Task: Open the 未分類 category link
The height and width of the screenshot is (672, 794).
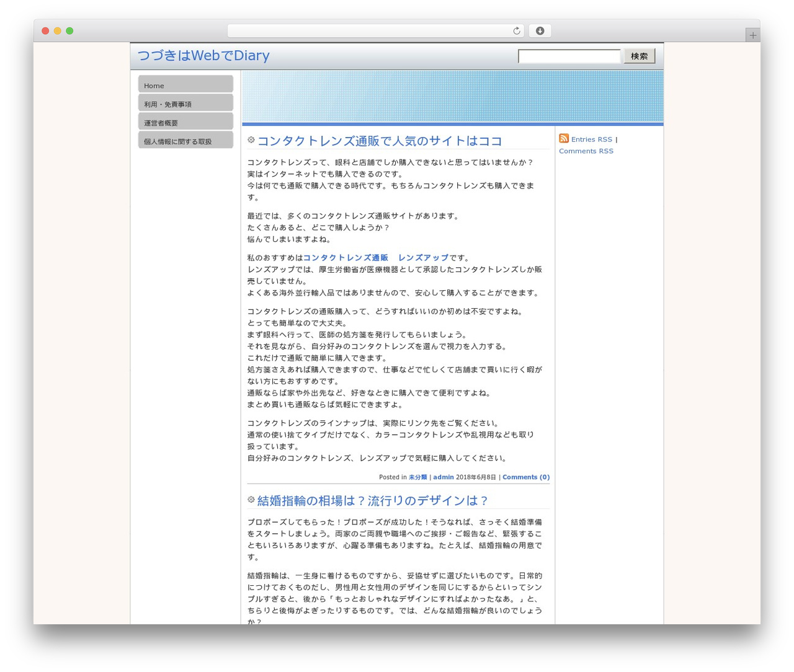Action: coord(417,477)
